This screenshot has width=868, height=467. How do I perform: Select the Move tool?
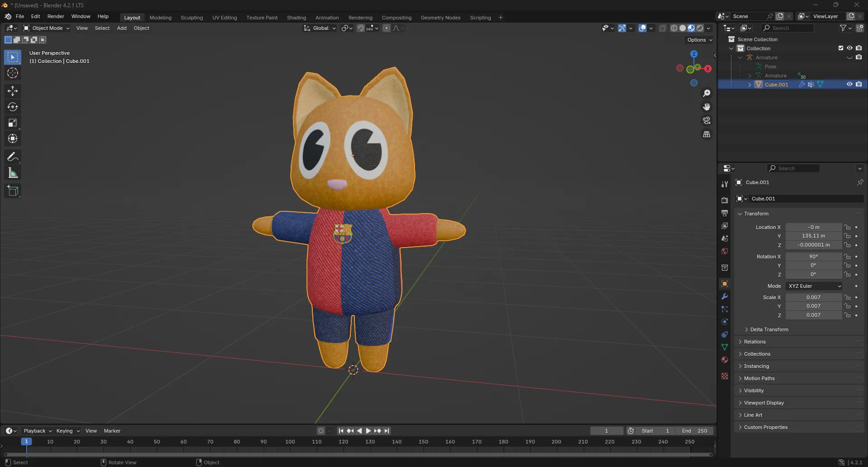pyautogui.click(x=13, y=91)
